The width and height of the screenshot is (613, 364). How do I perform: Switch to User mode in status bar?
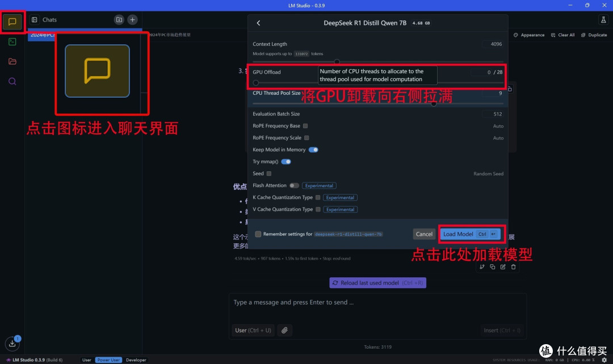click(87, 359)
